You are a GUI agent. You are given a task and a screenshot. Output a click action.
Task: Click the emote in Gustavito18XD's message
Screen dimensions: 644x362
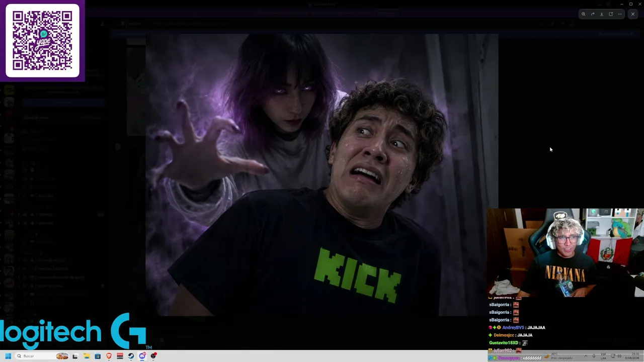point(525,343)
